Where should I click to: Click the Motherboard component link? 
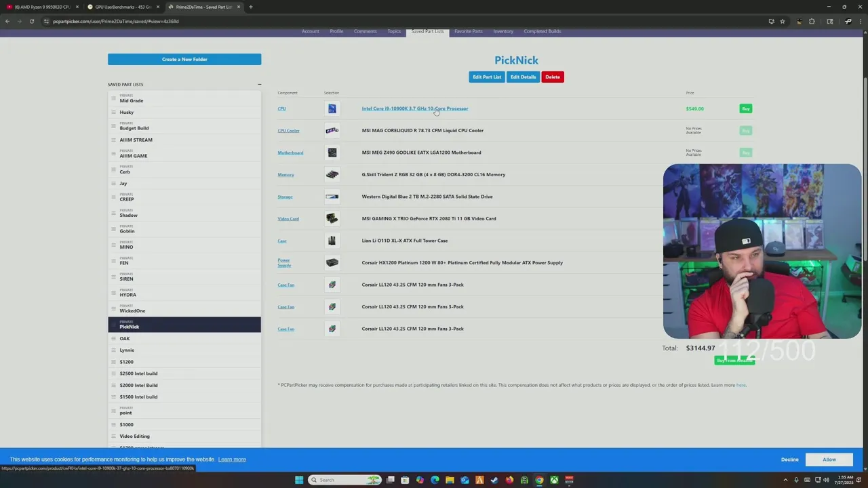pyautogui.click(x=290, y=152)
